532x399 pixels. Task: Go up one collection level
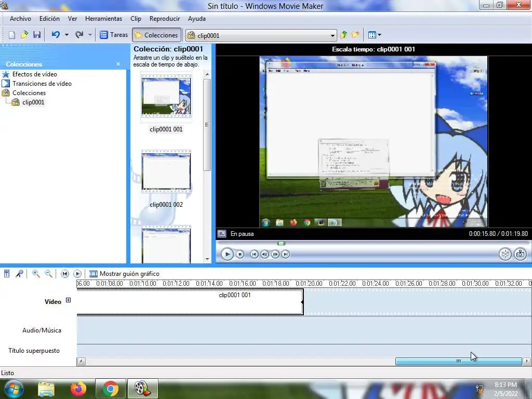point(344,35)
